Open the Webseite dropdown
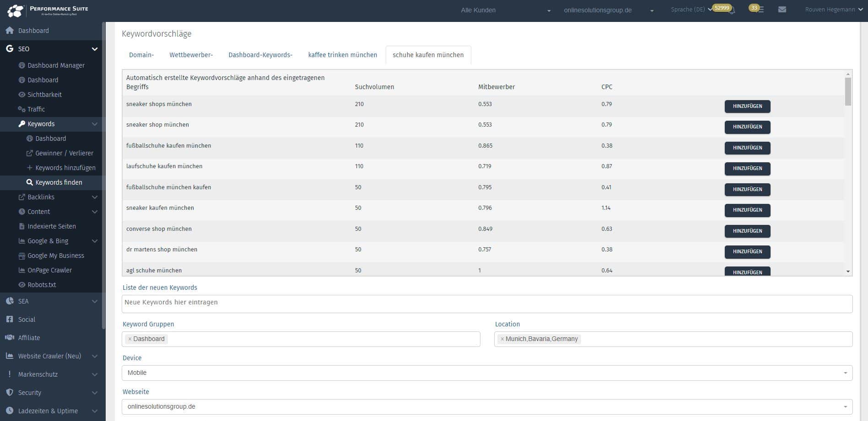Screen dimensions: 868x421 487,407
